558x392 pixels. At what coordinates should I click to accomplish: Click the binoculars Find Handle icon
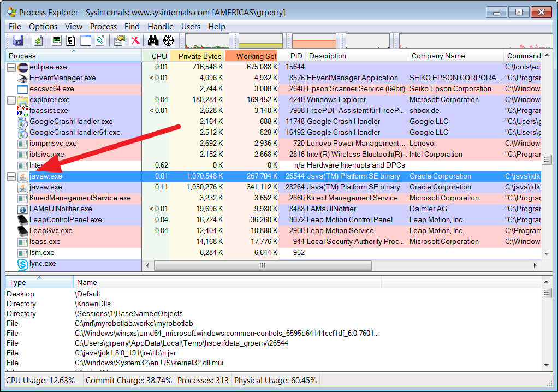click(153, 40)
